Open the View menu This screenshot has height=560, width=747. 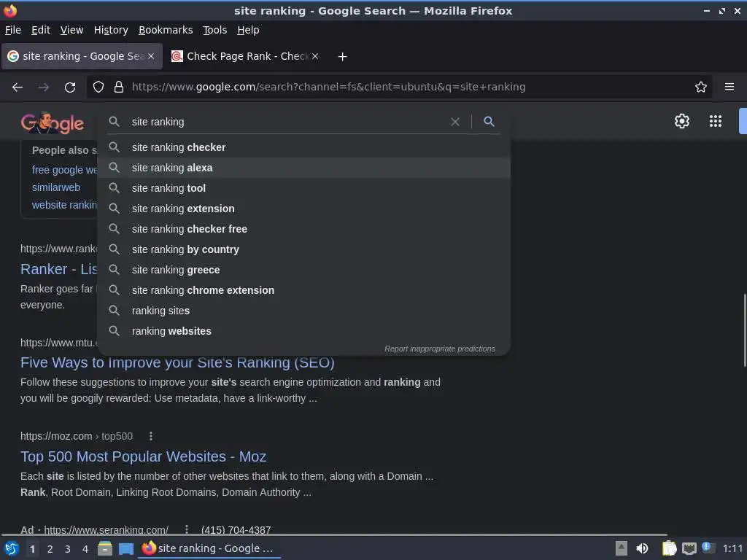(72, 30)
